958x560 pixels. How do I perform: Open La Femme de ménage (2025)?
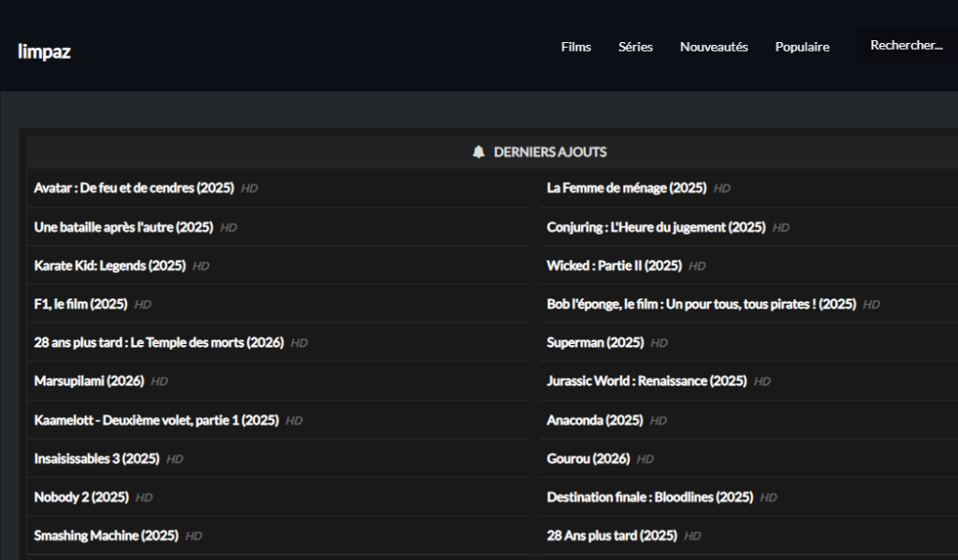[626, 188]
